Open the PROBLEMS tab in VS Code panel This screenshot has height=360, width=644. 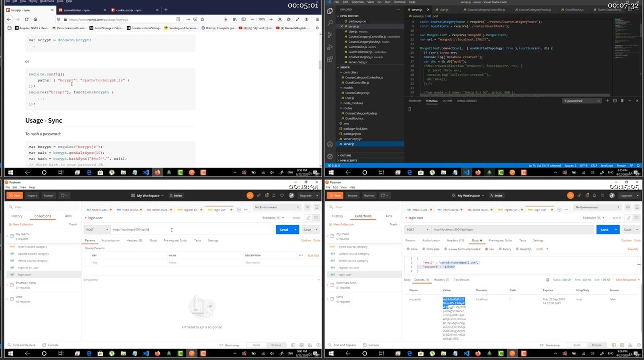pos(415,101)
